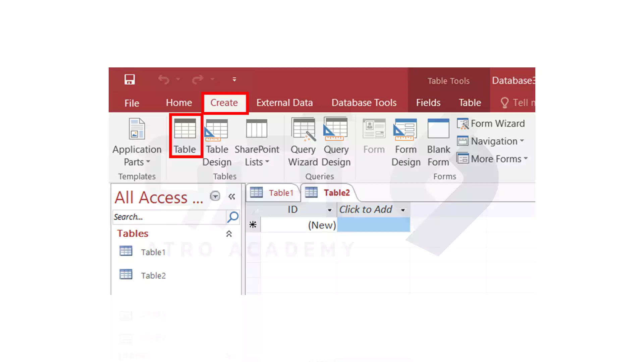Open the Table tab under Table Tools
This screenshot has height=362, width=644.
pos(470,103)
